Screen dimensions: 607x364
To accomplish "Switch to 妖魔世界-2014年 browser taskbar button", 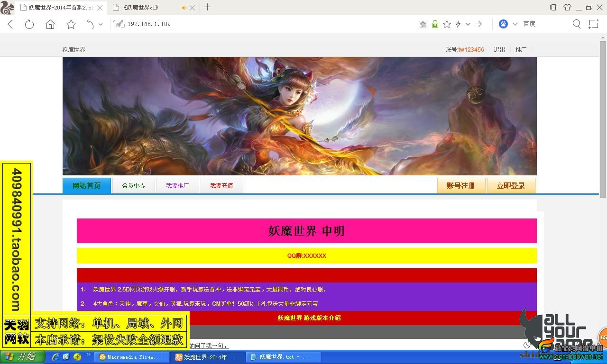I will point(208,357).
